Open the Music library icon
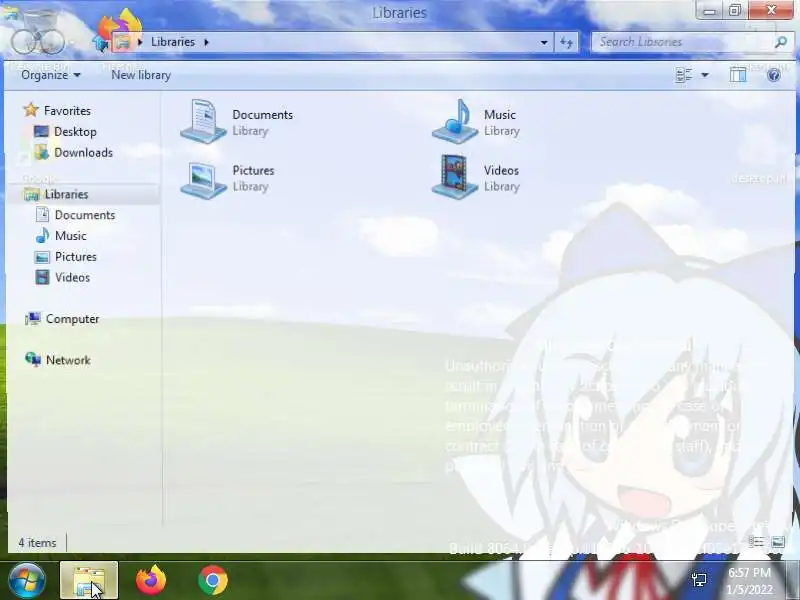The width and height of the screenshot is (800, 600). [455, 121]
